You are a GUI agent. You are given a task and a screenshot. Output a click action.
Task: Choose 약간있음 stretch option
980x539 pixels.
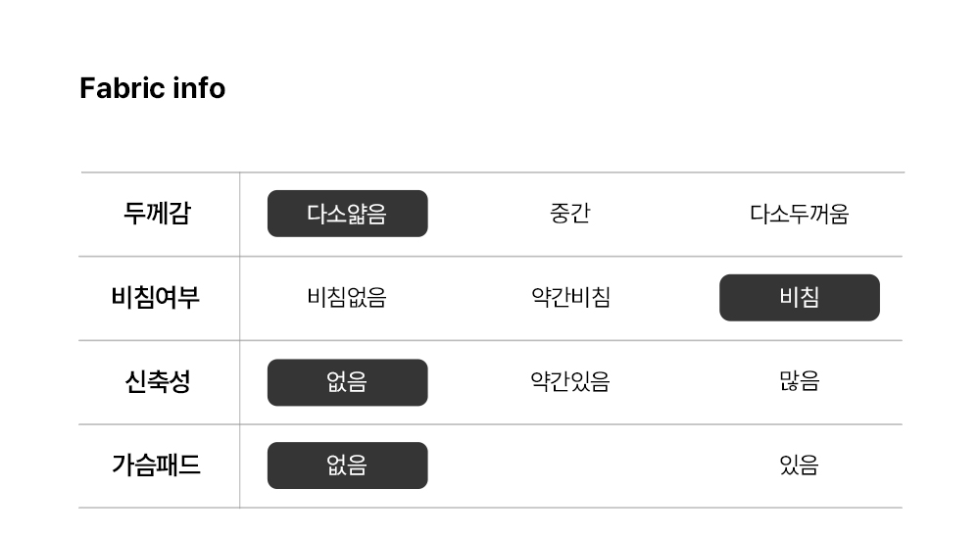coord(569,382)
